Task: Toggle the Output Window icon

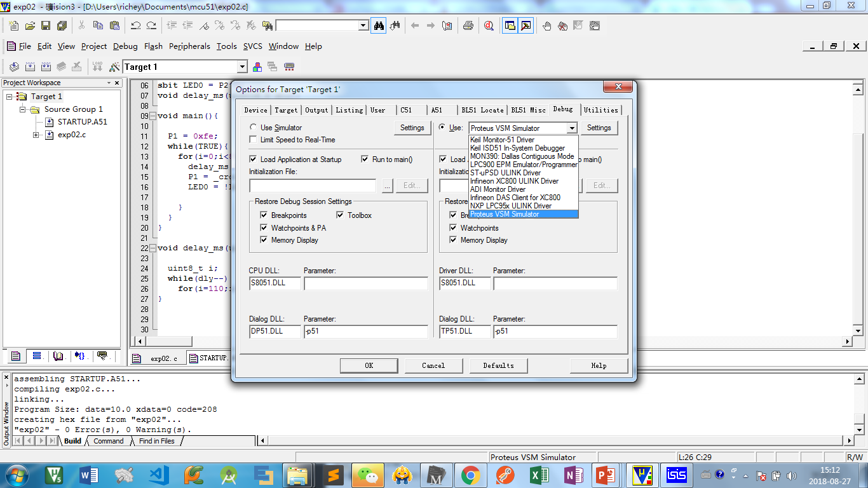Action: (526, 26)
